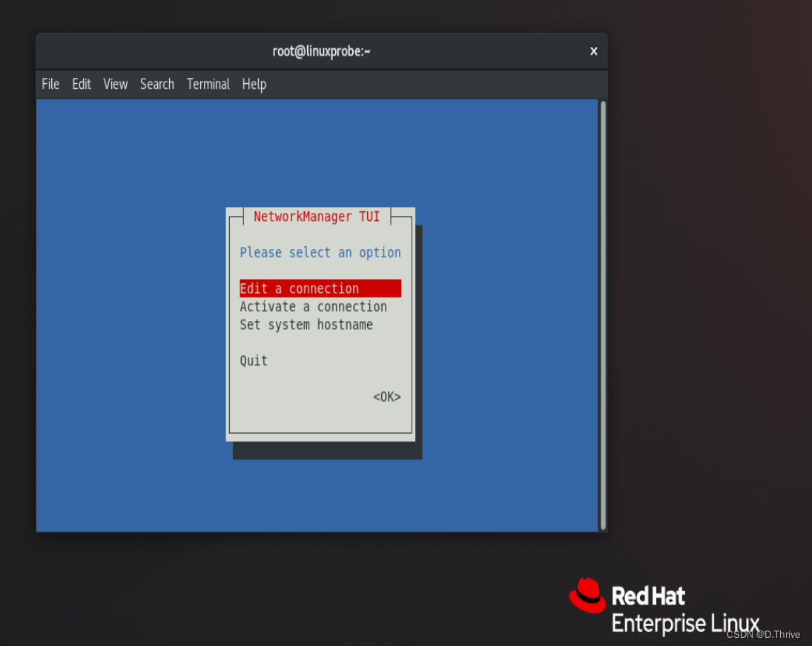The height and width of the screenshot is (646, 812).
Task: Click the NetworkManager TUI dialog title
Action: (x=317, y=217)
